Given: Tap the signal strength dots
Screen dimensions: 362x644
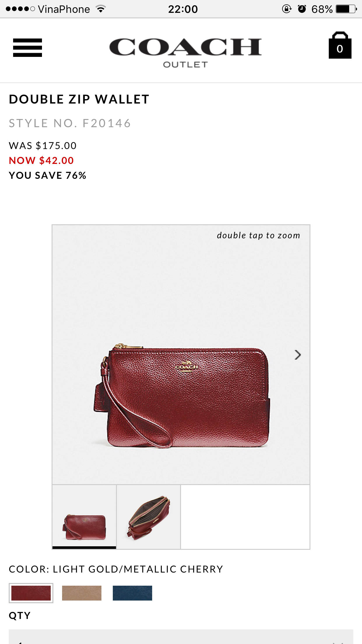Looking at the screenshot, I should pos(20,9).
